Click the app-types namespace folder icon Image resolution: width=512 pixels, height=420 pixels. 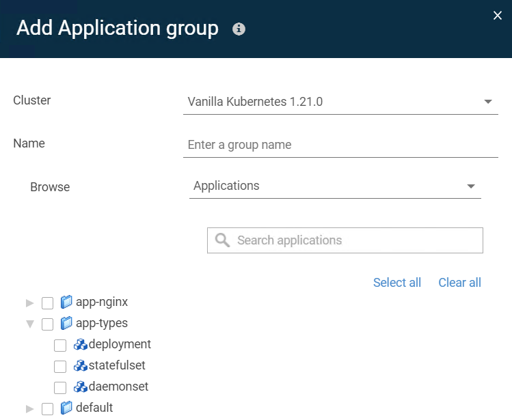[66, 323]
